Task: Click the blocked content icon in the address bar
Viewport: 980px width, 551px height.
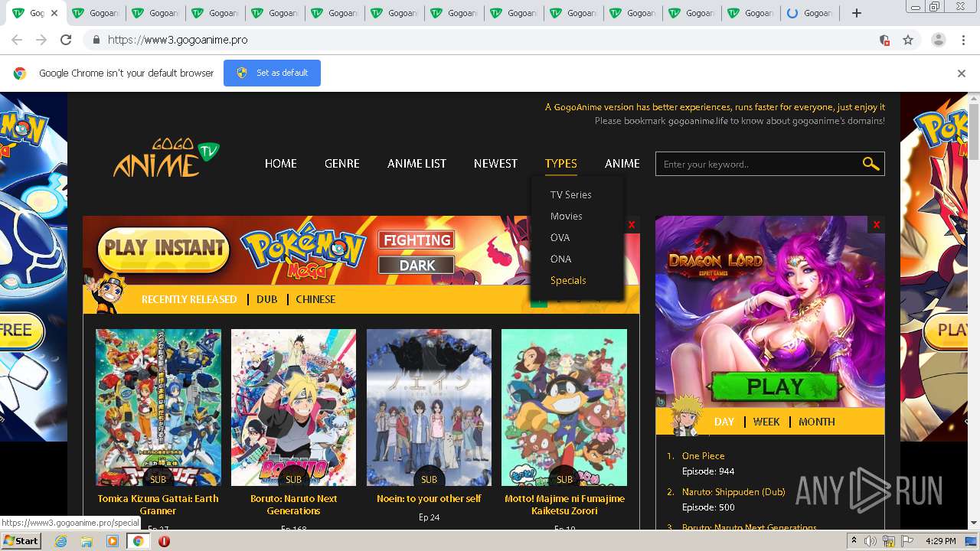Action: tap(884, 40)
